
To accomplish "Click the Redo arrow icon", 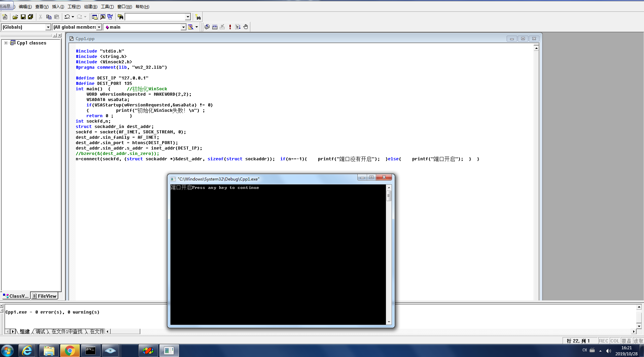I will [80, 17].
